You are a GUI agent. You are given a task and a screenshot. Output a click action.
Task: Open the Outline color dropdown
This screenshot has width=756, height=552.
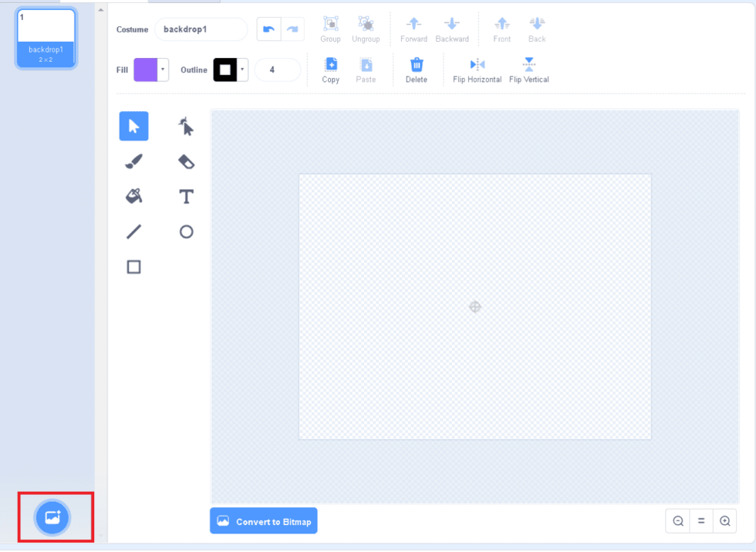(243, 69)
